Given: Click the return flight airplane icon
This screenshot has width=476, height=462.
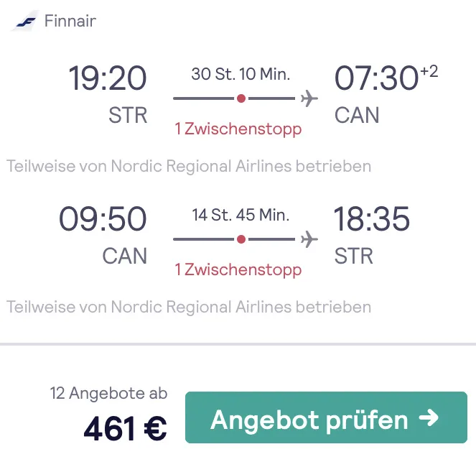Looking at the screenshot, I should click(309, 239).
